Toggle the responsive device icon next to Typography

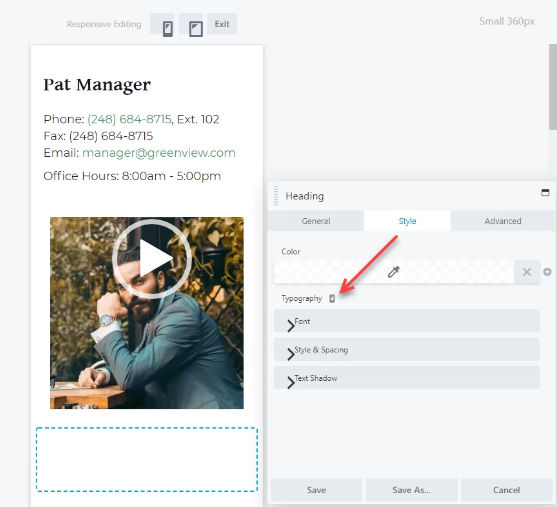[x=332, y=298]
